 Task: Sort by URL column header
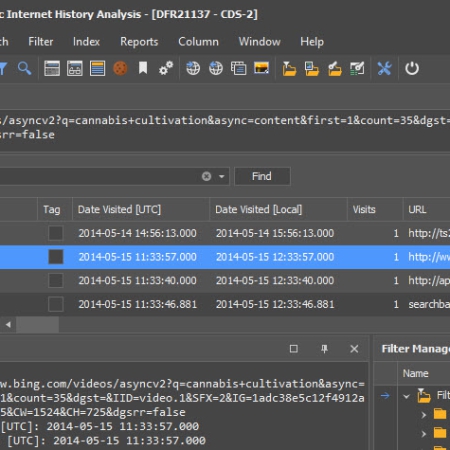(x=427, y=209)
